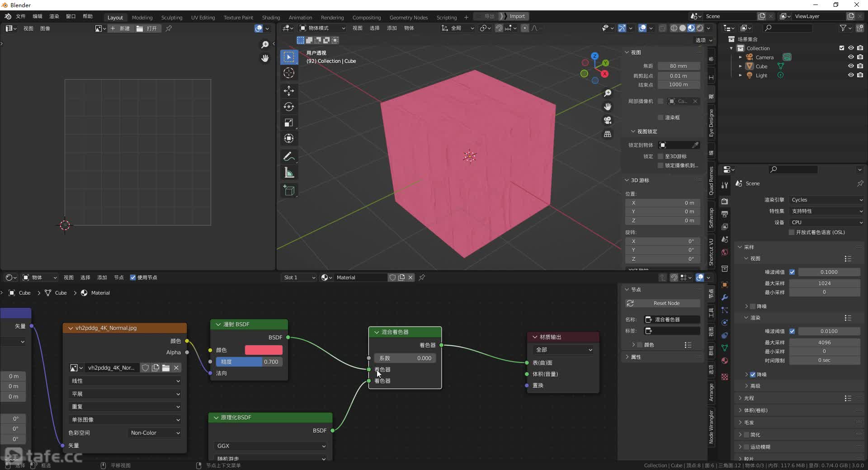This screenshot has width=868, height=470.
Task: Click image editor zoom magnifier icon
Action: pyautogui.click(x=265, y=44)
